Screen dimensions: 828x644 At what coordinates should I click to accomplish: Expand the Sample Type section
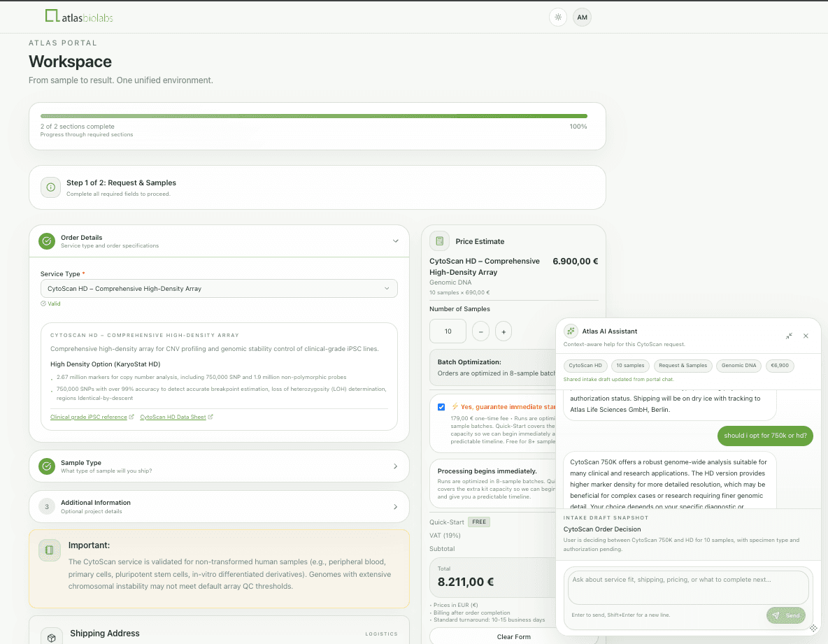pyautogui.click(x=219, y=466)
